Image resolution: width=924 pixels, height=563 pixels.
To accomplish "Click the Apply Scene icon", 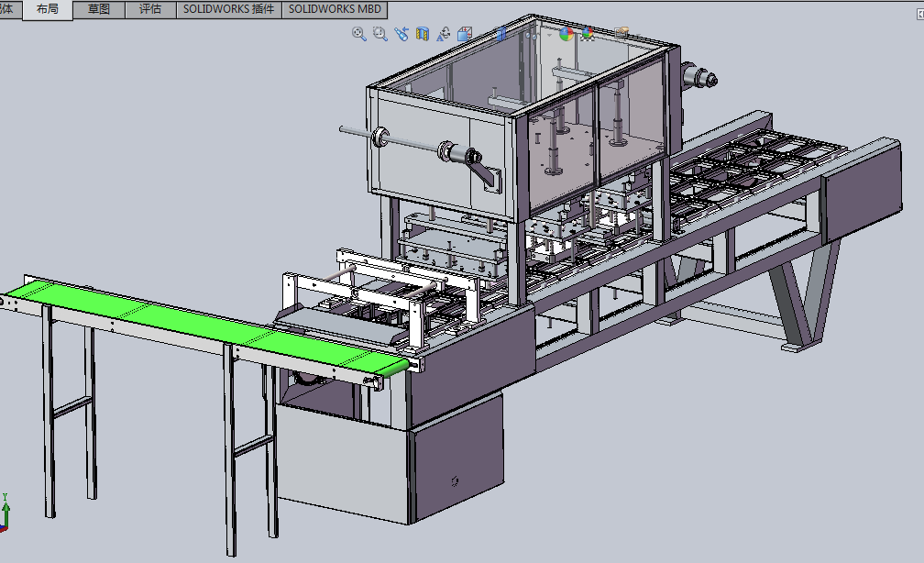I will 587,34.
